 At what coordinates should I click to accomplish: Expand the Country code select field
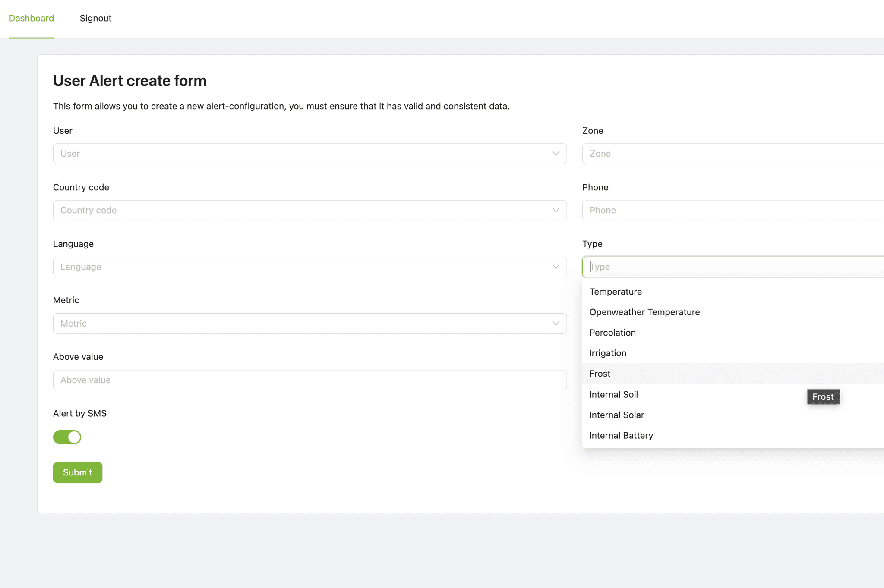[x=302, y=210]
